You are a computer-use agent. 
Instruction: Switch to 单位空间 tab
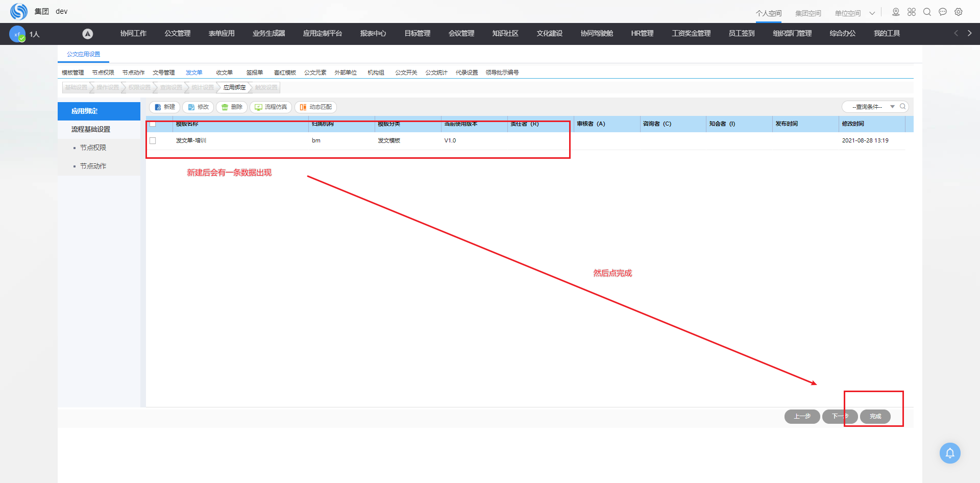[x=848, y=13]
